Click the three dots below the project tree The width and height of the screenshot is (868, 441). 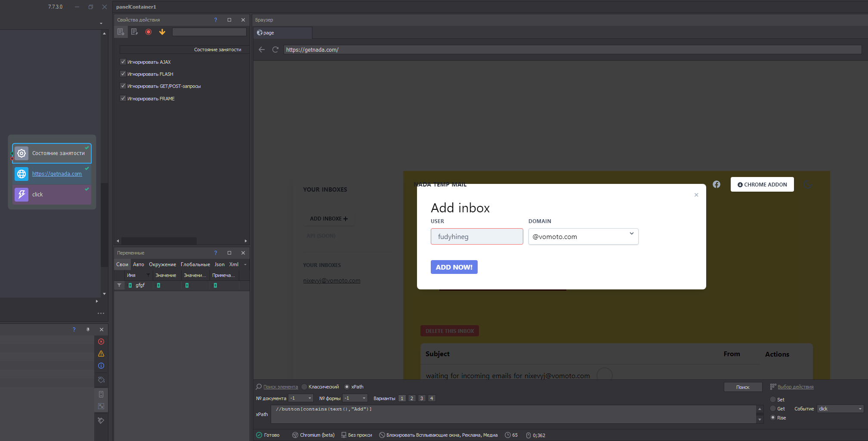click(101, 314)
